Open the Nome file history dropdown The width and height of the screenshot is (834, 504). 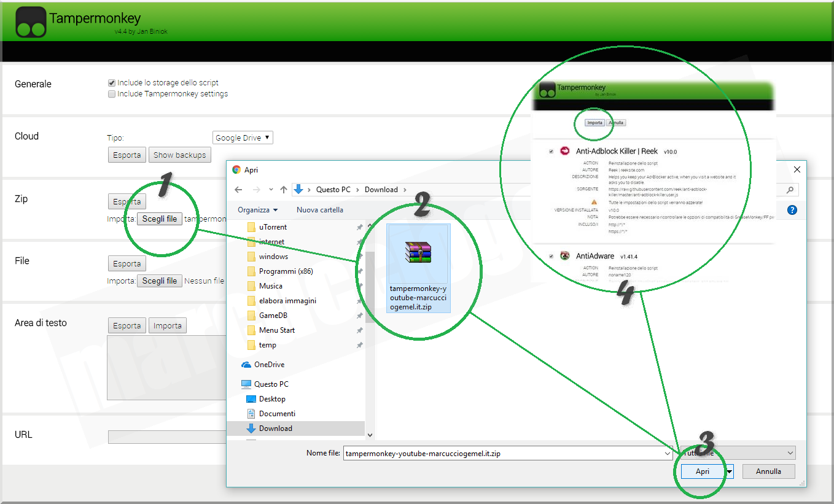[668, 454]
